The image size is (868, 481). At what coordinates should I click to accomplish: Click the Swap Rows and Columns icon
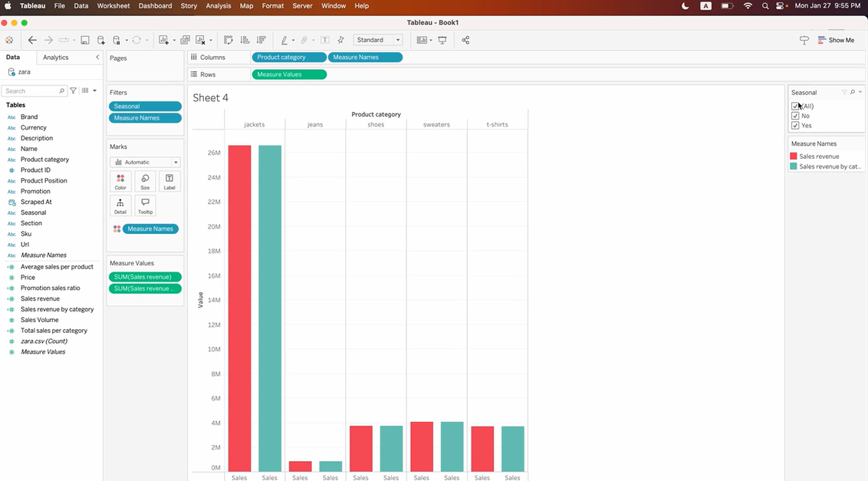(x=228, y=40)
